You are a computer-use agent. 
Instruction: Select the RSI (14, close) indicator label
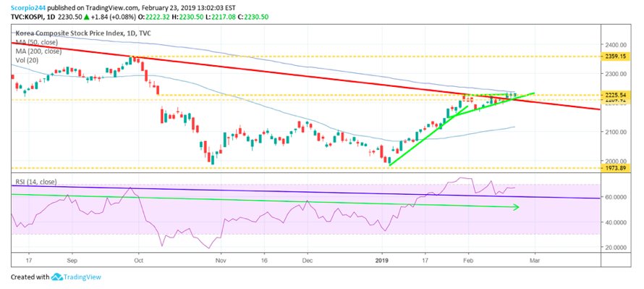(37, 182)
